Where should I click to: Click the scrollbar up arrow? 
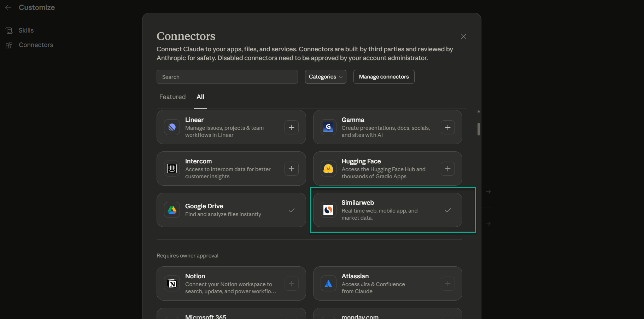(x=479, y=111)
